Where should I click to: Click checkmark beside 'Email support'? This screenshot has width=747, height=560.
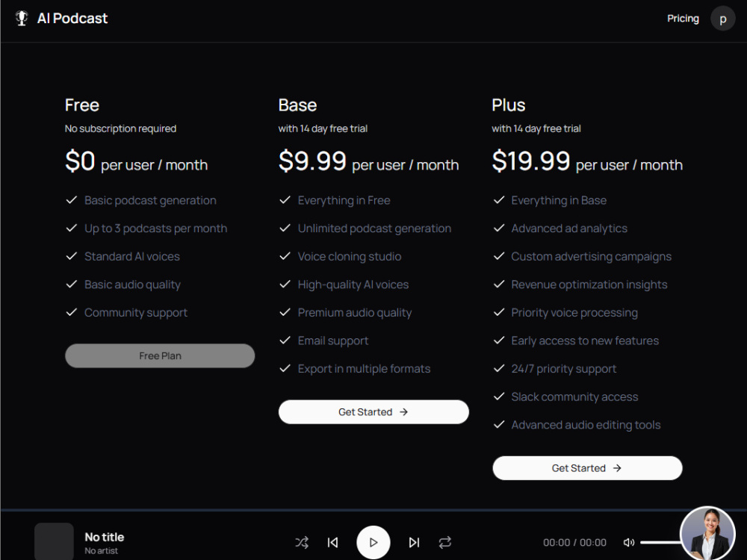tap(285, 340)
